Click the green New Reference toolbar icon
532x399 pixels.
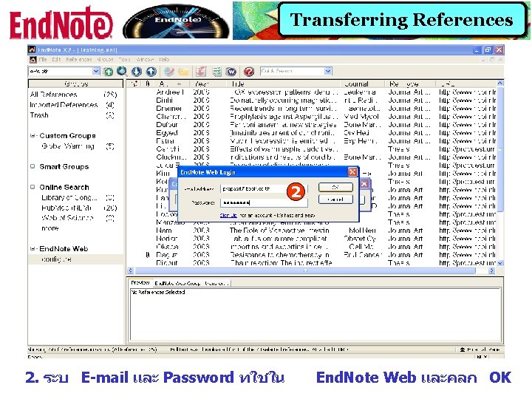coord(108,72)
